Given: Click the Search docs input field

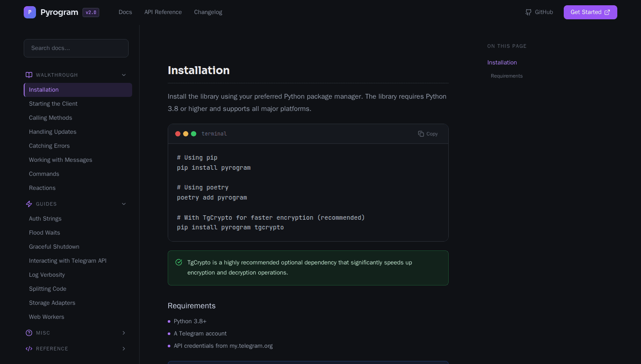Looking at the screenshot, I should click(76, 48).
